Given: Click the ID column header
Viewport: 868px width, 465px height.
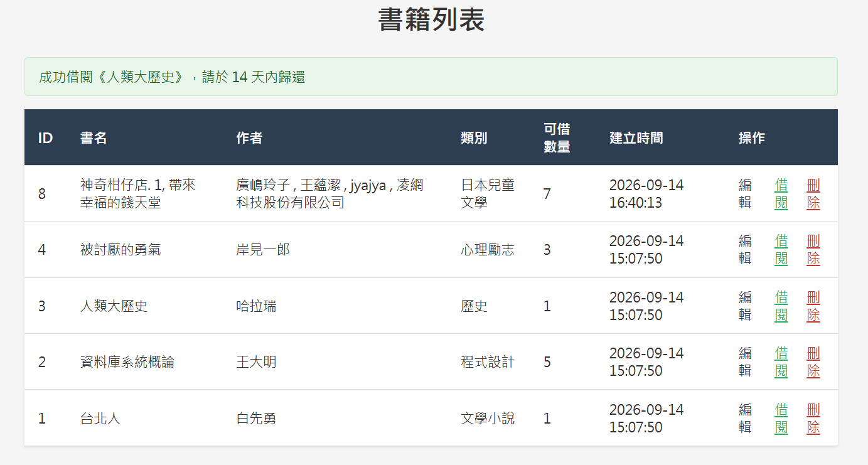Looking at the screenshot, I should pos(45,138).
